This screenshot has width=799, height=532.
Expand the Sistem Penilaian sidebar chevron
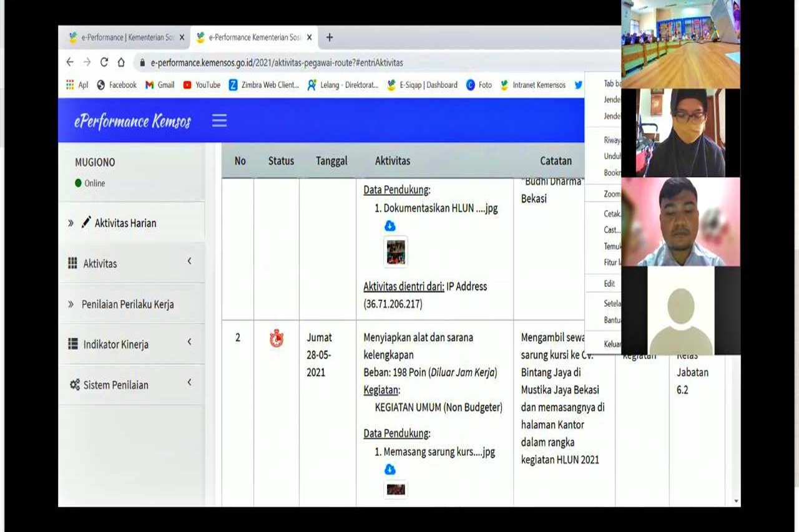(190, 382)
